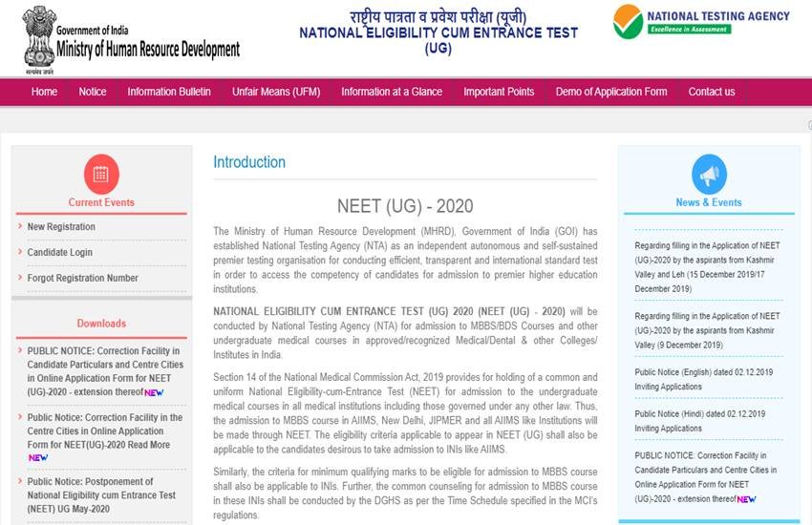Select Information Bulletin in the navigation bar

pos(169,92)
